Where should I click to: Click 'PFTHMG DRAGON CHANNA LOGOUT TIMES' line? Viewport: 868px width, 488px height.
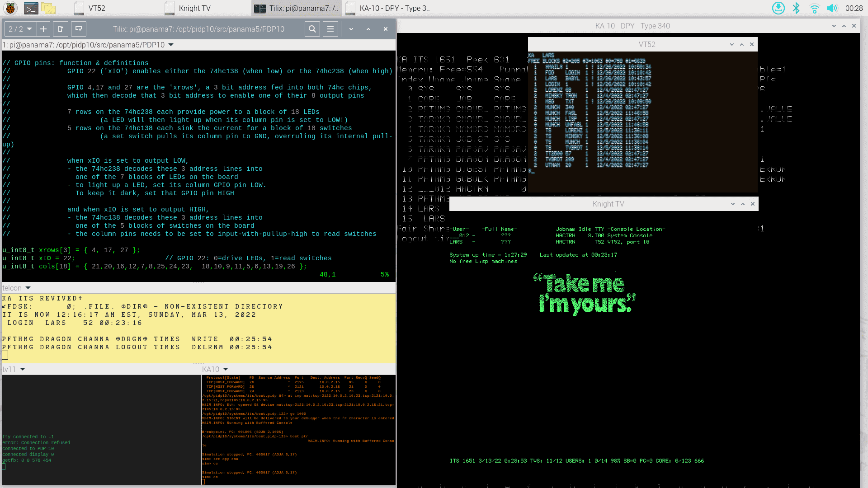click(x=137, y=347)
